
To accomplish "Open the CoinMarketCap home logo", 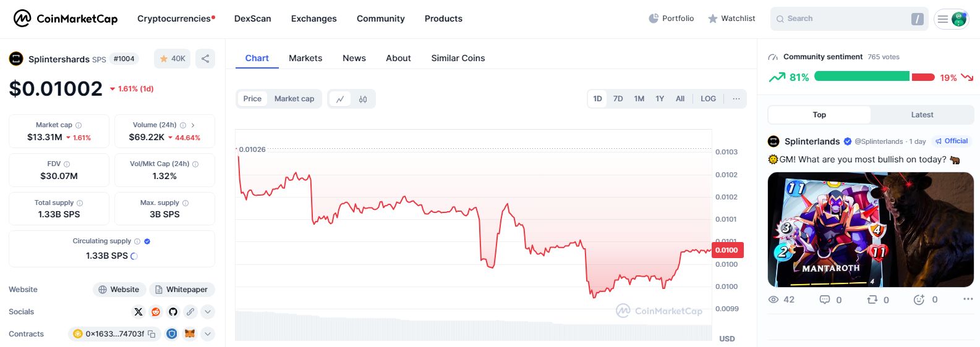I will point(66,19).
